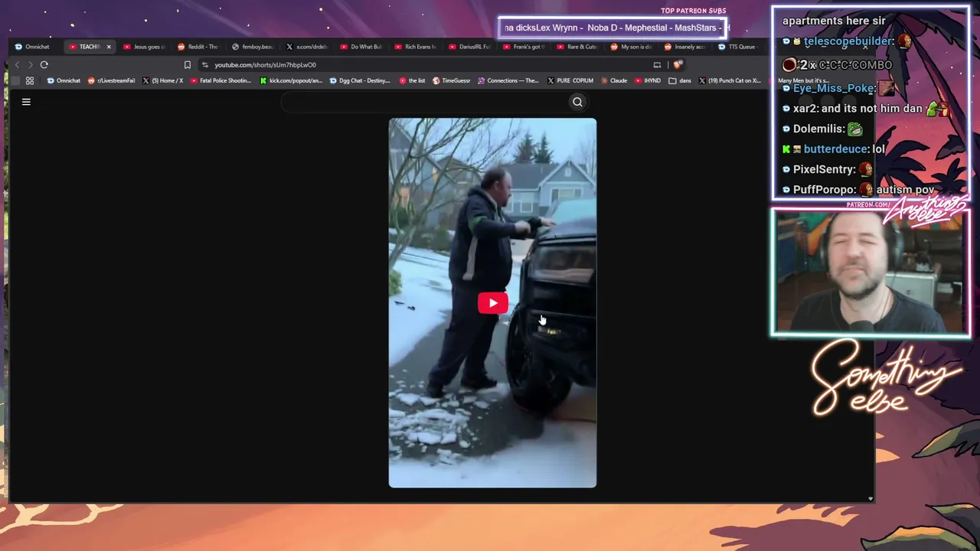Open the apps grid icon in bookmarks bar
Image resolution: width=980 pixels, height=551 pixels.
point(30,80)
